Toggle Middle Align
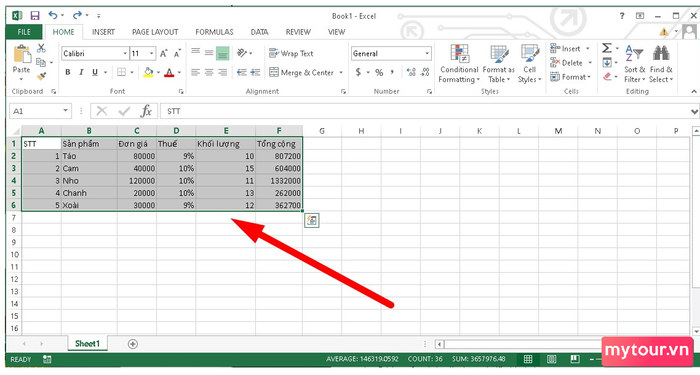The height and width of the screenshot is (375, 700). (209, 53)
